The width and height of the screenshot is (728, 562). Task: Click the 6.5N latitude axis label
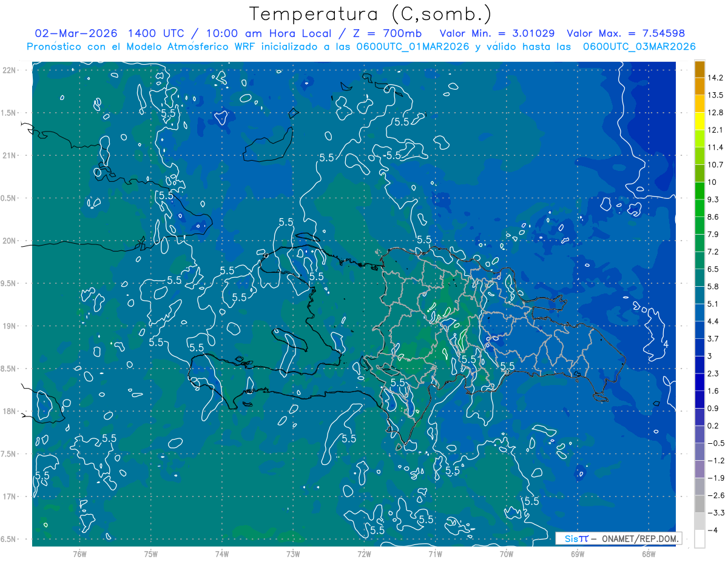[x=8, y=539]
